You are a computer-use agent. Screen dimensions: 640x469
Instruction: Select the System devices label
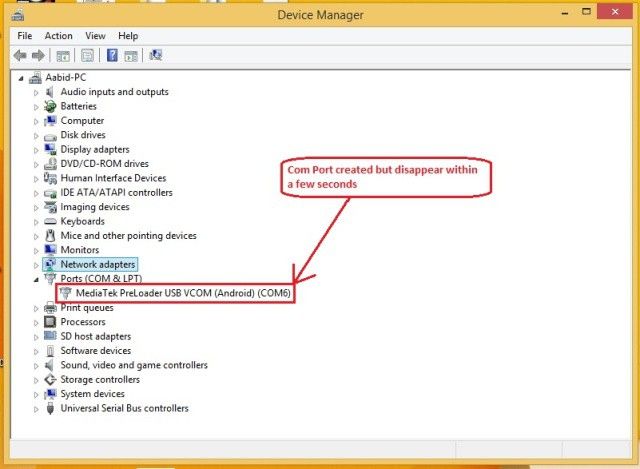pos(93,394)
